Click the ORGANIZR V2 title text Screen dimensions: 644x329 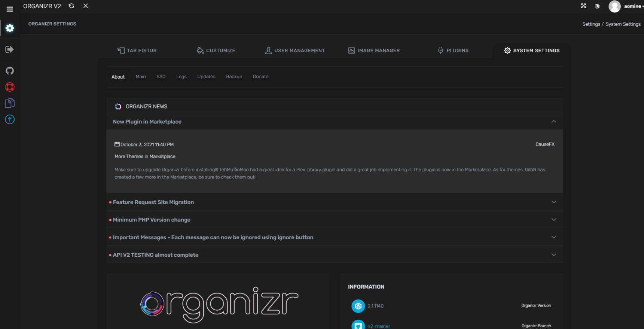[x=42, y=6]
